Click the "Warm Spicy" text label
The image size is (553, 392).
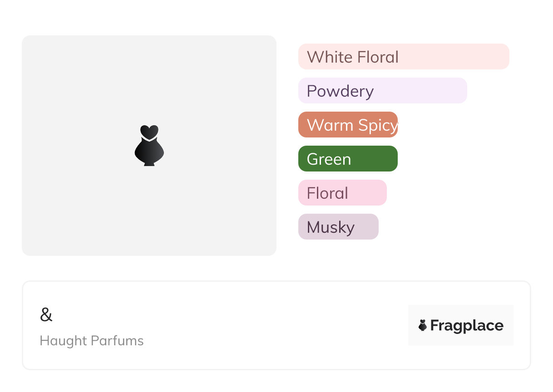(352, 125)
